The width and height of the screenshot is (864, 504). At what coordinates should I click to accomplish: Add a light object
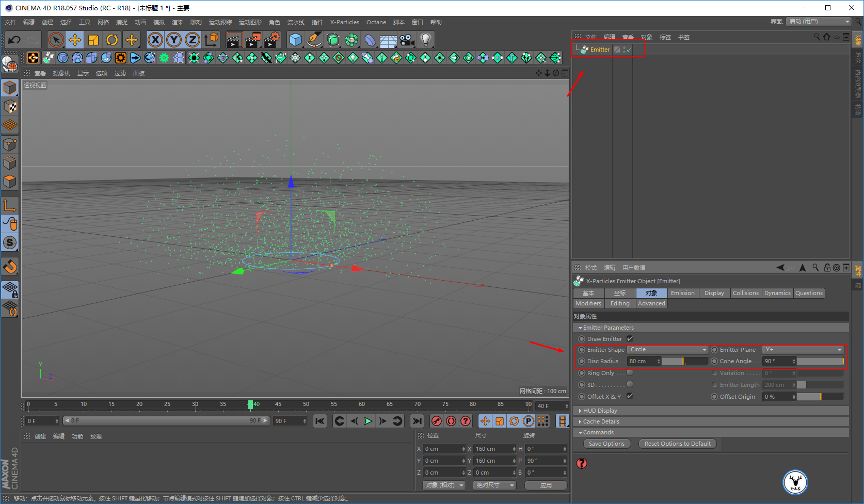pyautogui.click(x=426, y=40)
